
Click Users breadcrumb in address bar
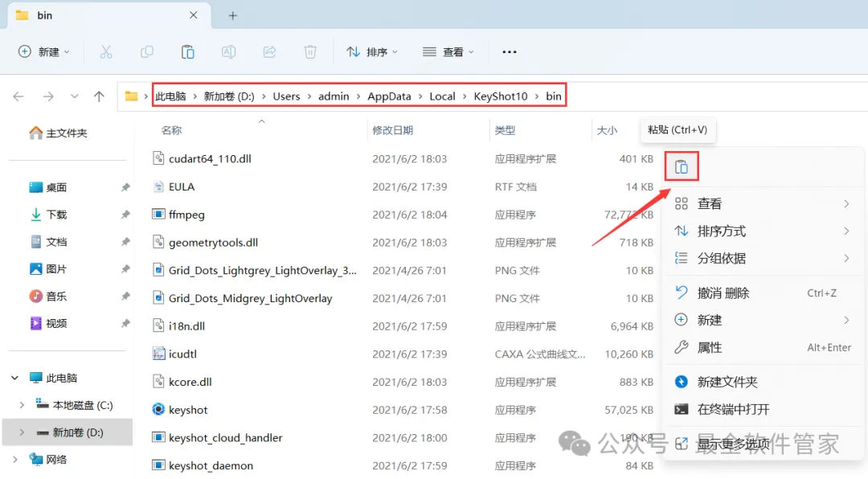(x=286, y=96)
